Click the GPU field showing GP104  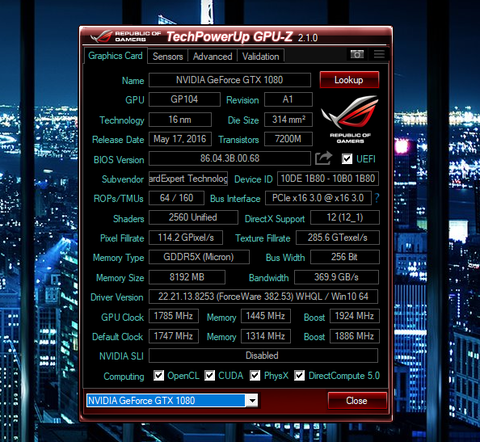coord(184,99)
